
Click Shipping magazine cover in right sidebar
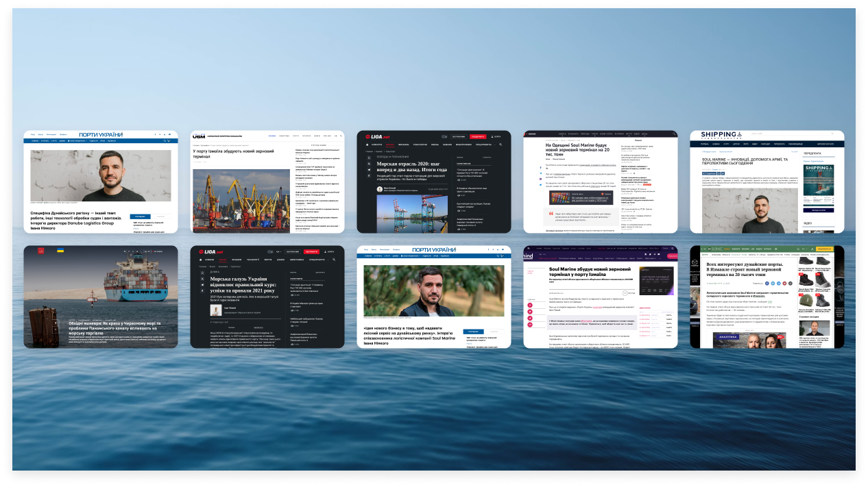coord(817,179)
